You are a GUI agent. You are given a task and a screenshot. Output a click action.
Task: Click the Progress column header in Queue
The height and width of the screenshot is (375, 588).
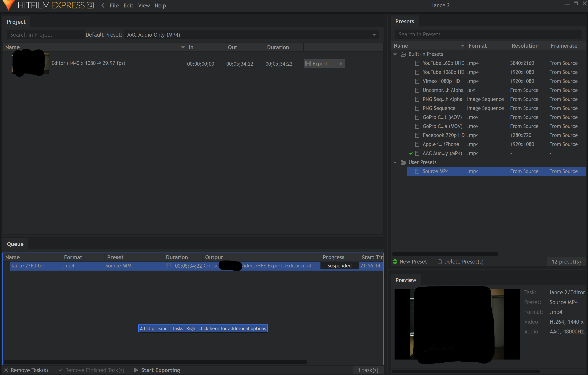[x=339, y=257]
